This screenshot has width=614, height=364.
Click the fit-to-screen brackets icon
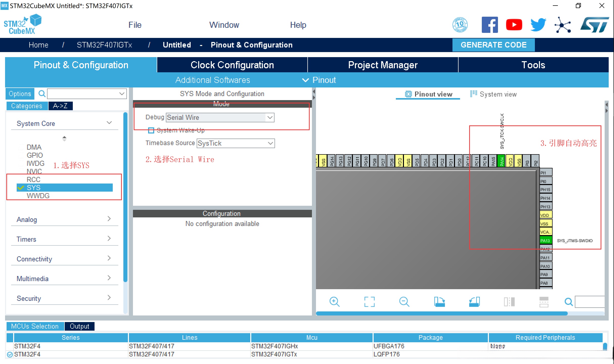point(369,302)
